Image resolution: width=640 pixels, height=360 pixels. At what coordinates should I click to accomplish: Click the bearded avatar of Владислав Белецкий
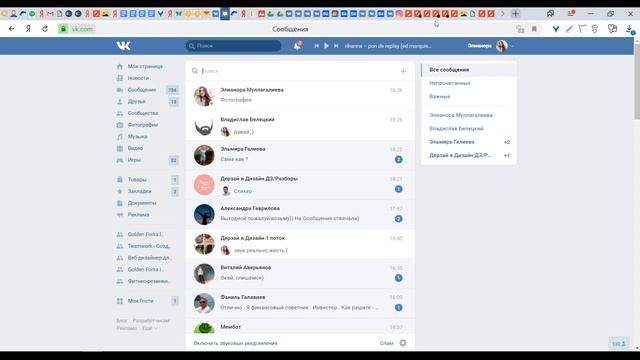(204, 126)
